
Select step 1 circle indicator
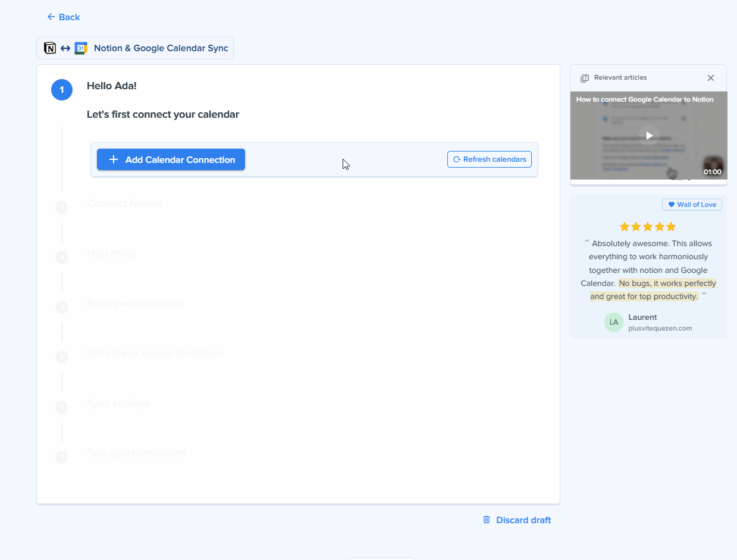62,90
